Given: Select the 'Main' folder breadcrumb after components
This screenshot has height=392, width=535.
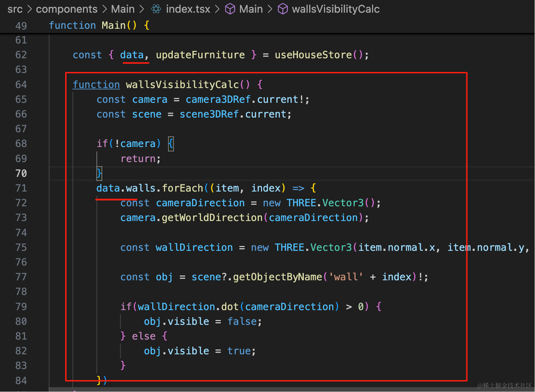Looking at the screenshot, I should point(123,9).
